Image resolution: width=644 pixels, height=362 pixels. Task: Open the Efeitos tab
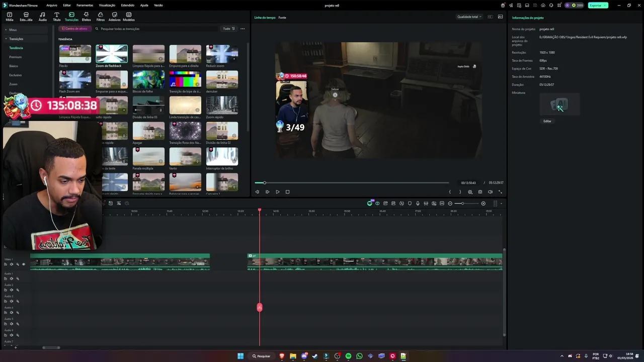click(x=86, y=17)
